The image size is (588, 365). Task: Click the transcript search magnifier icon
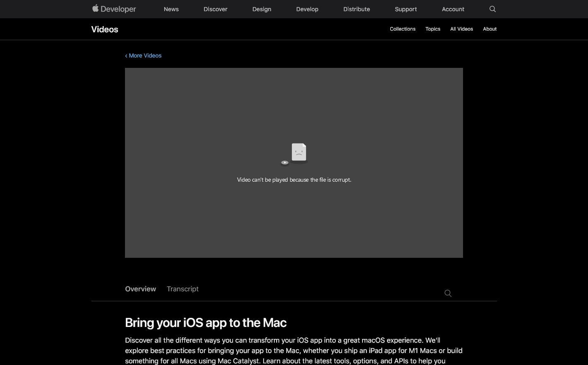[448, 293]
